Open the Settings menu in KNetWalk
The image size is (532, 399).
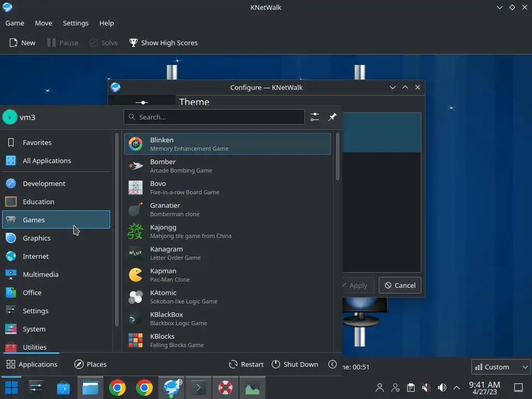[x=76, y=23]
